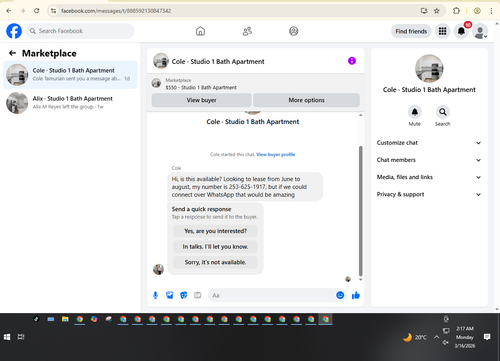Screen dimensions: 500x361
Task: Click the View buyer button
Action: click(x=201, y=100)
